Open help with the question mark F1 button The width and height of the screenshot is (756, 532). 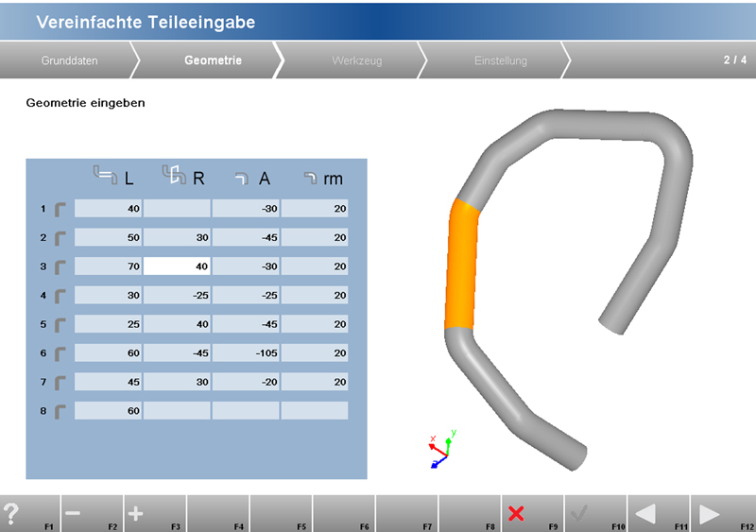(30, 514)
